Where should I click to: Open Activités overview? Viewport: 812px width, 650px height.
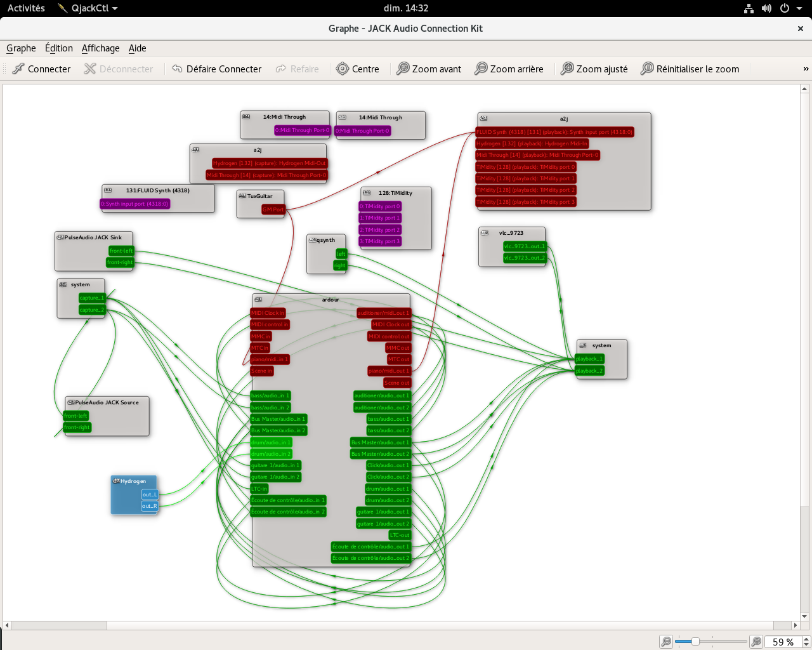[x=26, y=8]
